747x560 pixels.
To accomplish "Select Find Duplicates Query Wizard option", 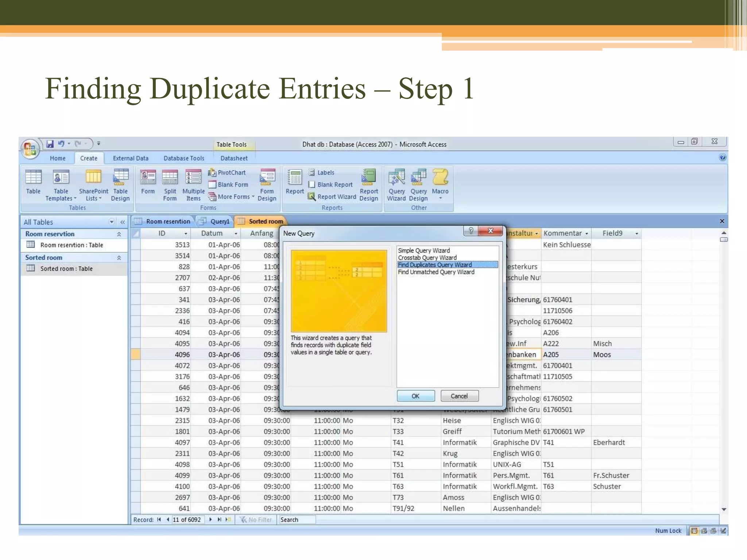I will pyautogui.click(x=435, y=265).
